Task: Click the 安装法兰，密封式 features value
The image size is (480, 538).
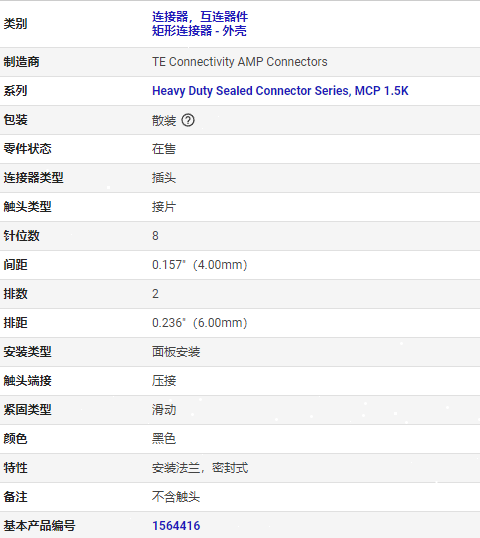Action: click(200, 468)
